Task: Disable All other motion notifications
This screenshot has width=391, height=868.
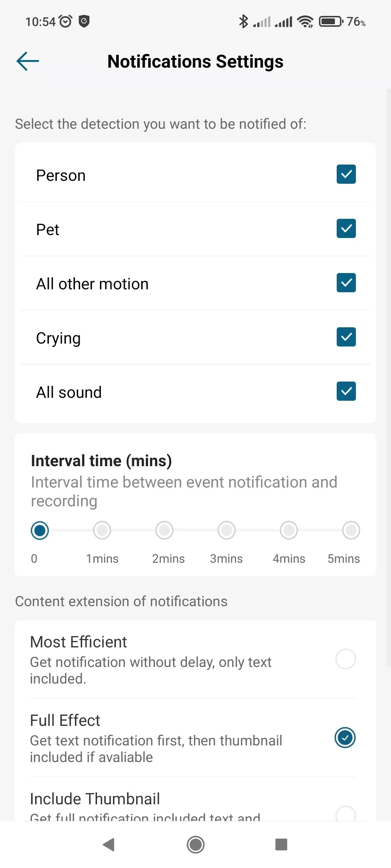Action: [x=346, y=283]
